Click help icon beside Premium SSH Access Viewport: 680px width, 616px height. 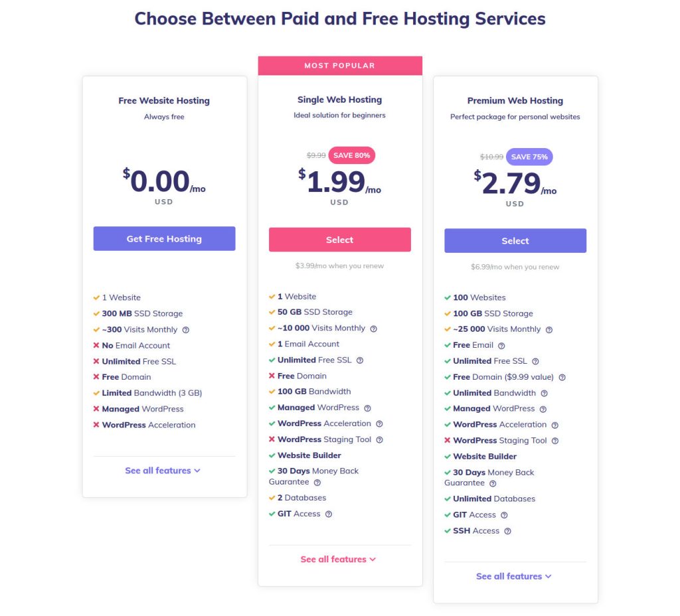[x=508, y=531]
